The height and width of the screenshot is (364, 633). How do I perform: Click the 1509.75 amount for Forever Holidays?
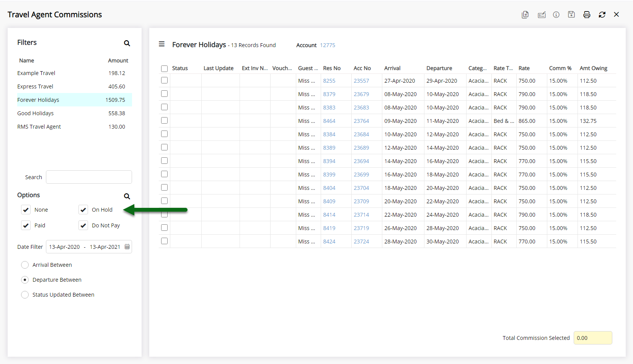tap(115, 100)
